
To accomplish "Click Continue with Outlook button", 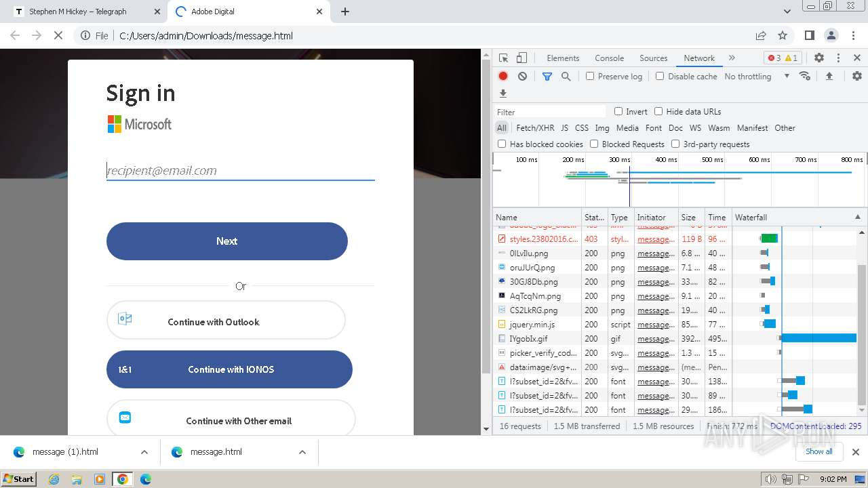I will point(226,320).
